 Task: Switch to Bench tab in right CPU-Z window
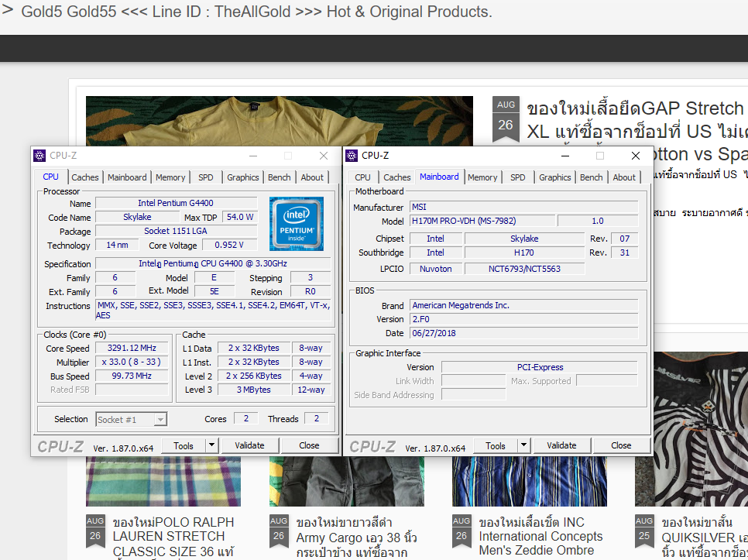pyautogui.click(x=591, y=177)
